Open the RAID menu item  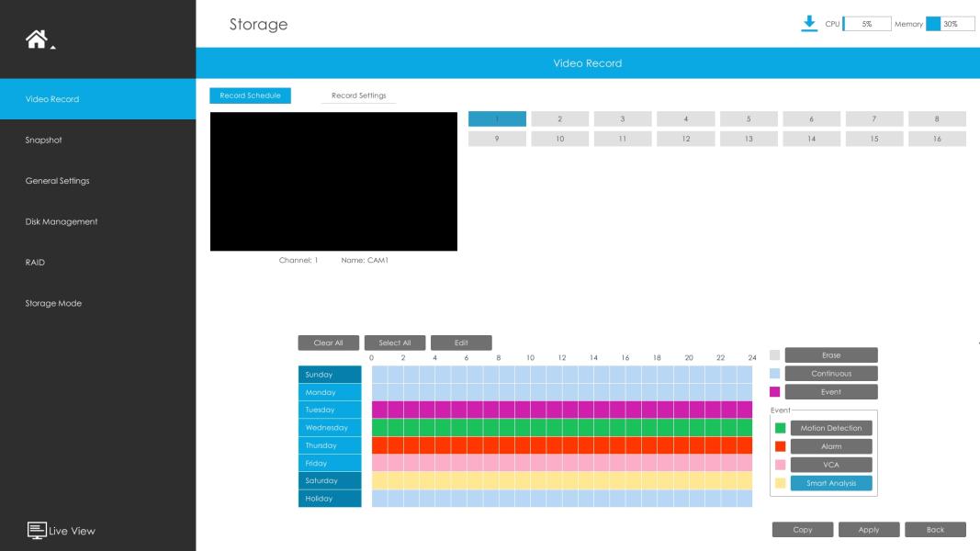click(97, 263)
